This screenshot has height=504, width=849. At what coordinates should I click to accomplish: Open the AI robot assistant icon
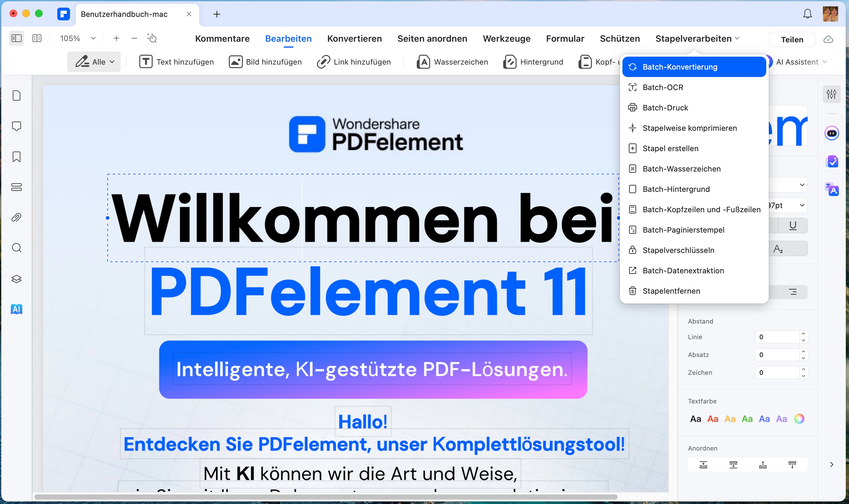tap(832, 133)
